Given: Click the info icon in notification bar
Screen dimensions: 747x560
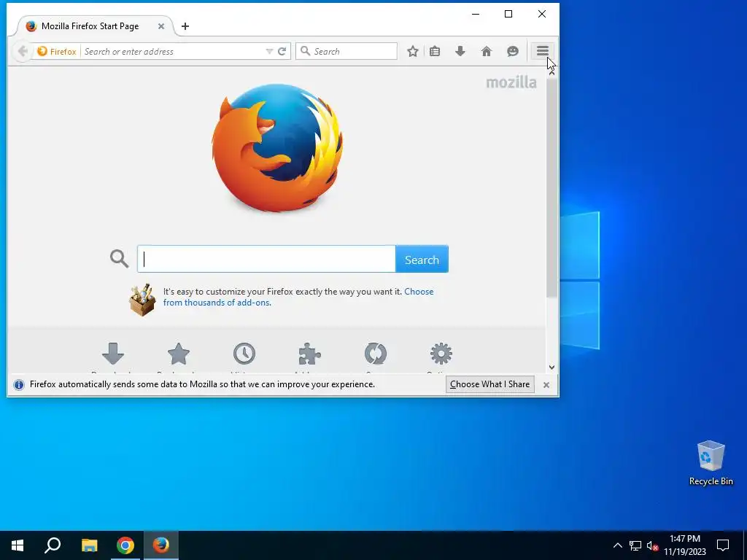Looking at the screenshot, I should 18,385.
